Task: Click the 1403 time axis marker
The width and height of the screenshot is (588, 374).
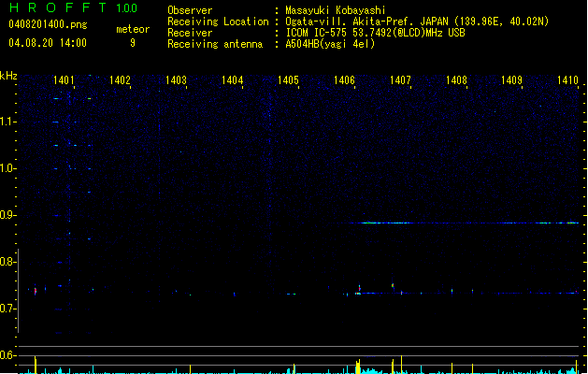Action: [x=176, y=80]
